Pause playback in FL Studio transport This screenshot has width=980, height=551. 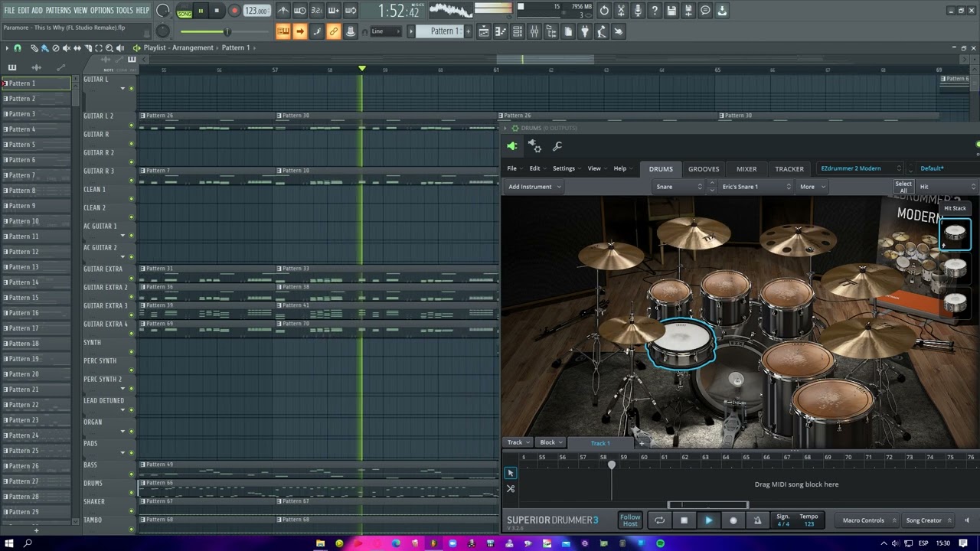tap(201, 11)
